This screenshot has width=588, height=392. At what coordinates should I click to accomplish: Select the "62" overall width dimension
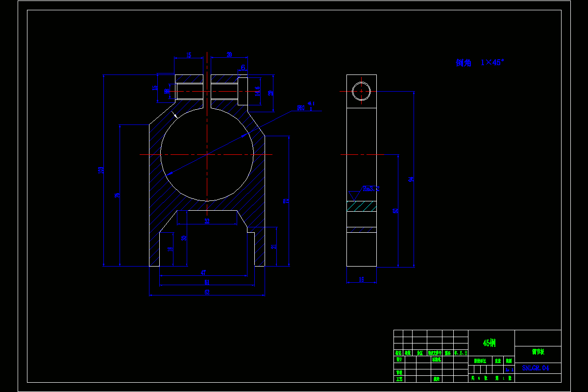pyautogui.click(x=207, y=292)
